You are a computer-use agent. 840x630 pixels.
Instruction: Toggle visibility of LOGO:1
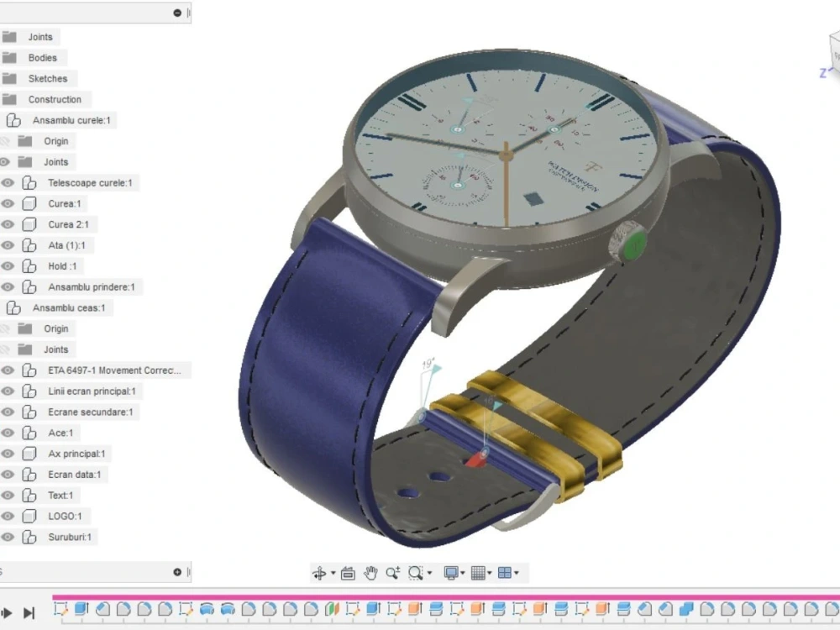(8, 516)
